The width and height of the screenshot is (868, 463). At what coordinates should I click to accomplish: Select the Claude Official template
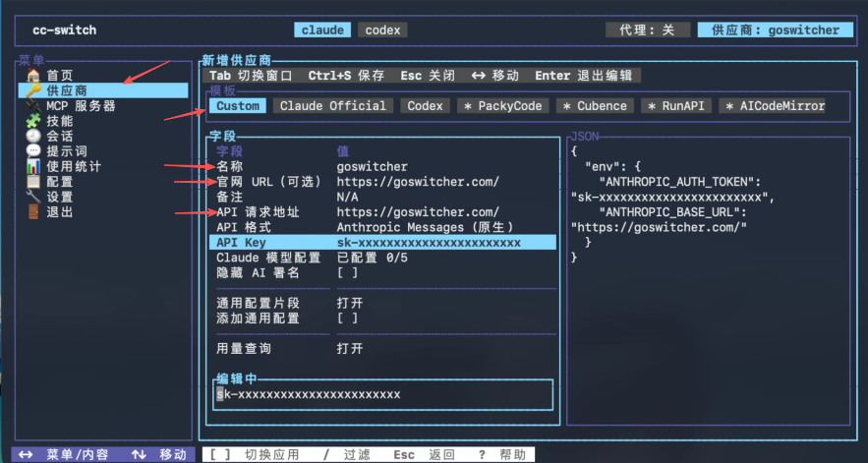point(332,106)
